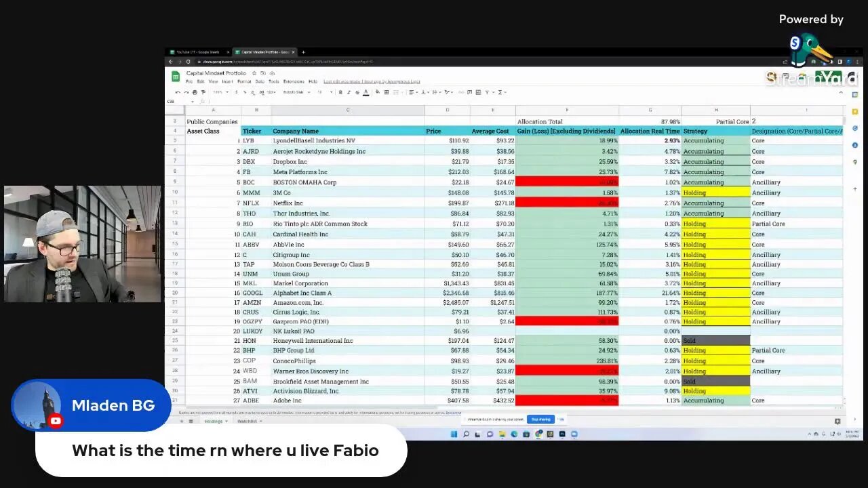
Task: Show the all sheets list
Action: tap(191, 421)
